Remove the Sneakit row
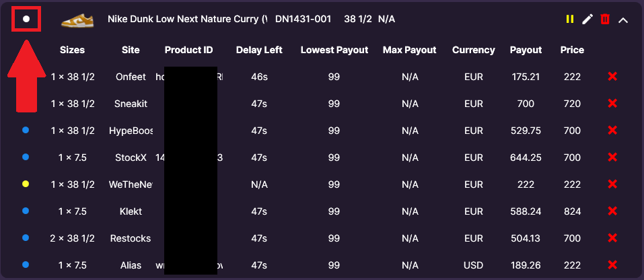Viewport: 644px width, 280px height. pyautogui.click(x=612, y=104)
